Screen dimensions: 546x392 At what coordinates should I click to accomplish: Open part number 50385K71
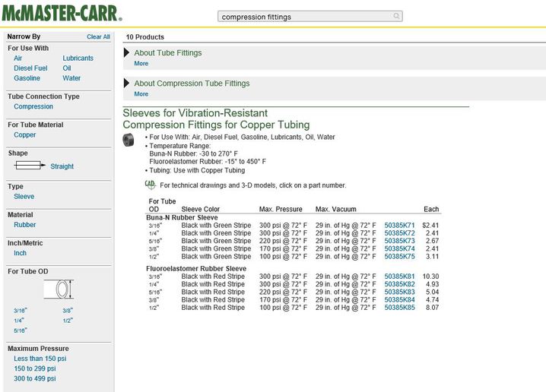click(399, 225)
